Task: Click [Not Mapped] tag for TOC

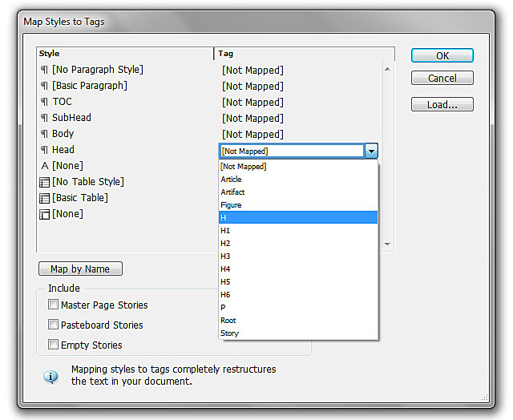Action: click(x=252, y=102)
